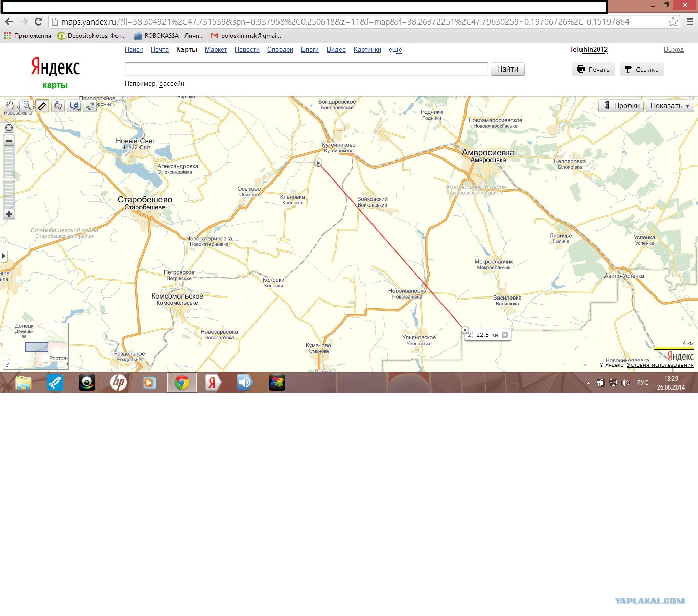The image size is (698, 616).
Task: Open the Блоги service link
Action: (310, 50)
